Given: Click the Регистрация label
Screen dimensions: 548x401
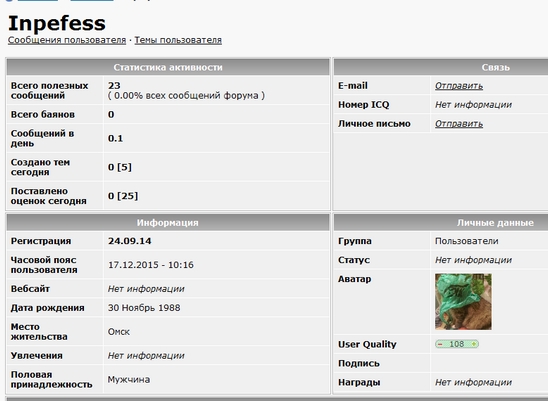Looking at the screenshot, I should pyautogui.click(x=41, y=241).
